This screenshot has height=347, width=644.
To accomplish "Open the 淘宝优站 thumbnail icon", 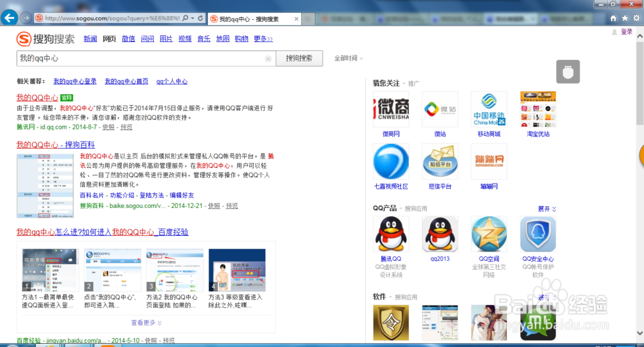I will [x=538, y=109].
